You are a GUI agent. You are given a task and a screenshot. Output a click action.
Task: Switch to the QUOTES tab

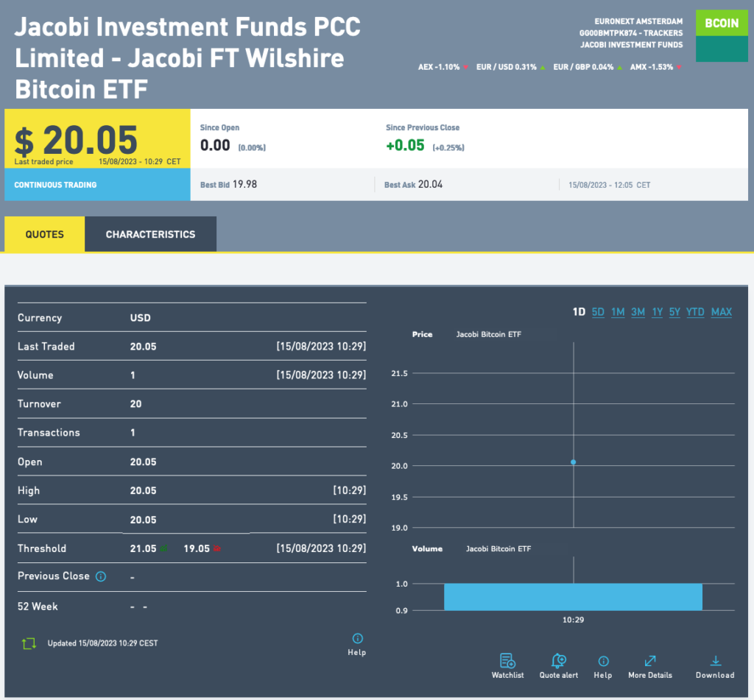[45, 234]
